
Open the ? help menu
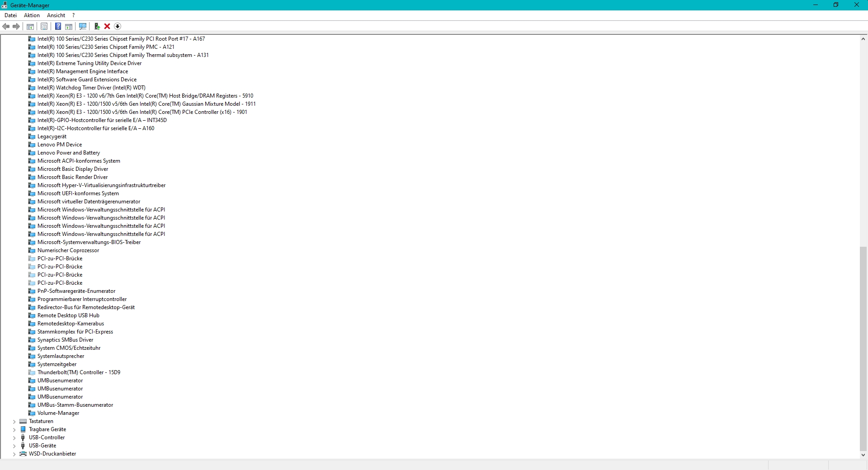coord(73,15)
